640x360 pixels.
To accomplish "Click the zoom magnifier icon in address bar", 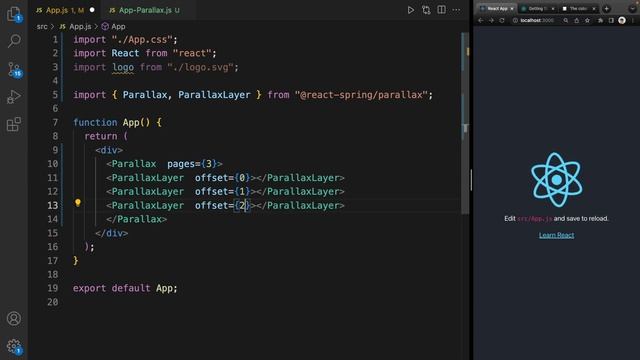I will click(566, 20).
